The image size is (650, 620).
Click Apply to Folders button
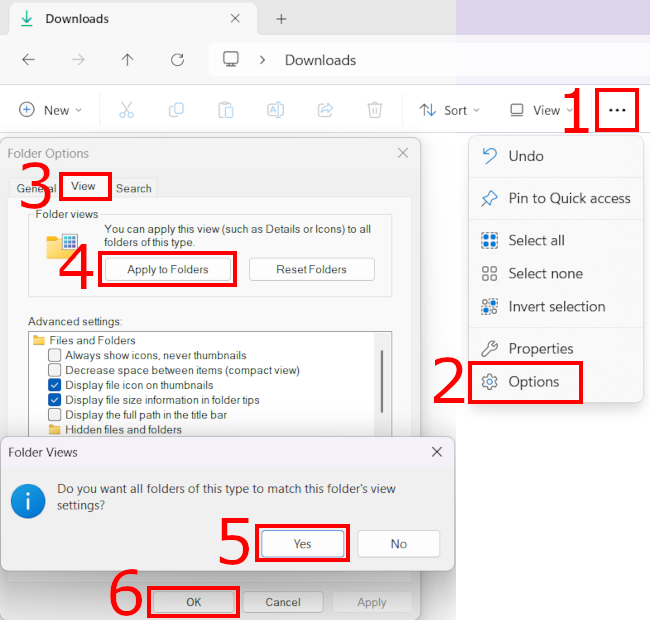pos(168,269)
